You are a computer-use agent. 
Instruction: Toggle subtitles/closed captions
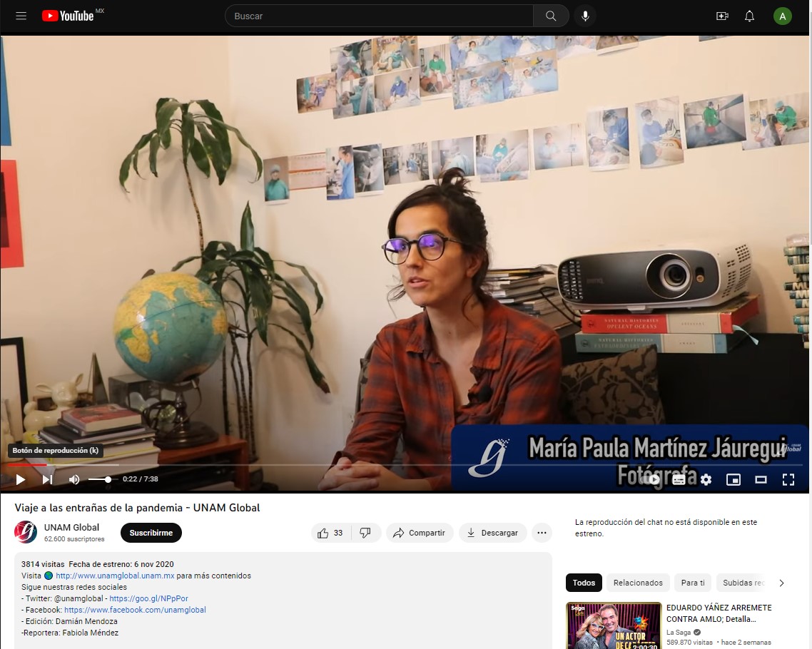point(679,479)
